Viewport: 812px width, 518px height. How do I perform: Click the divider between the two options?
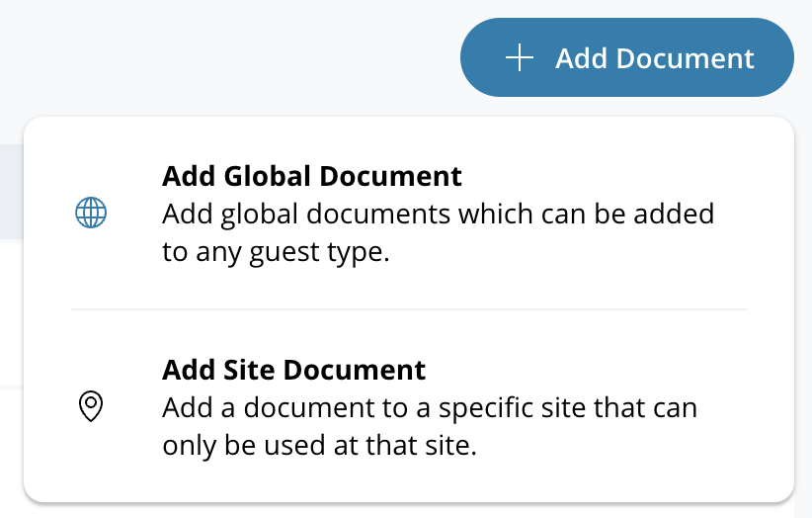(408, 309)
